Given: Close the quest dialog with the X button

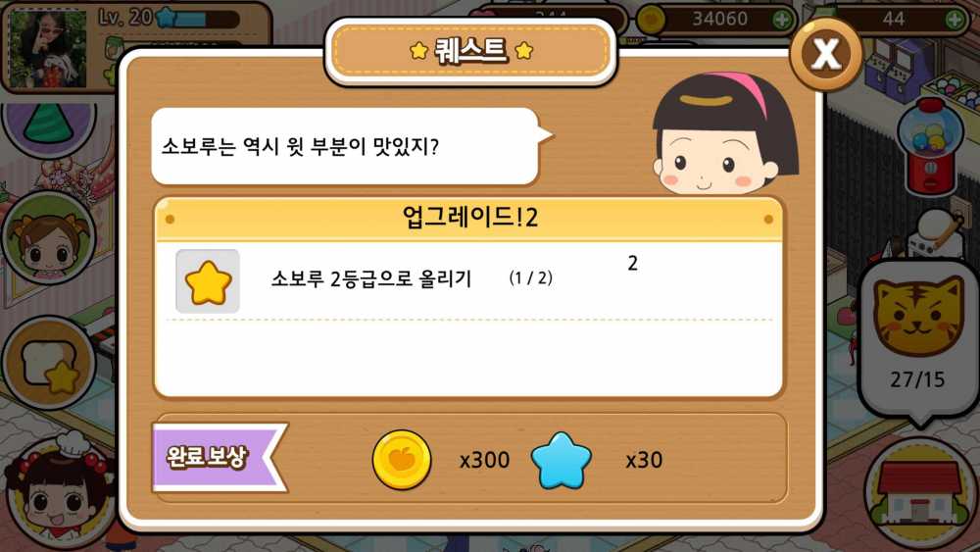Looking at the screenshot, I should (825, 54).
